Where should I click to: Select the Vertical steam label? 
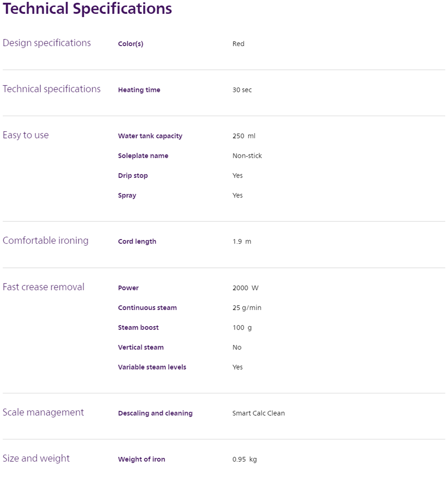tap(141, 347)
